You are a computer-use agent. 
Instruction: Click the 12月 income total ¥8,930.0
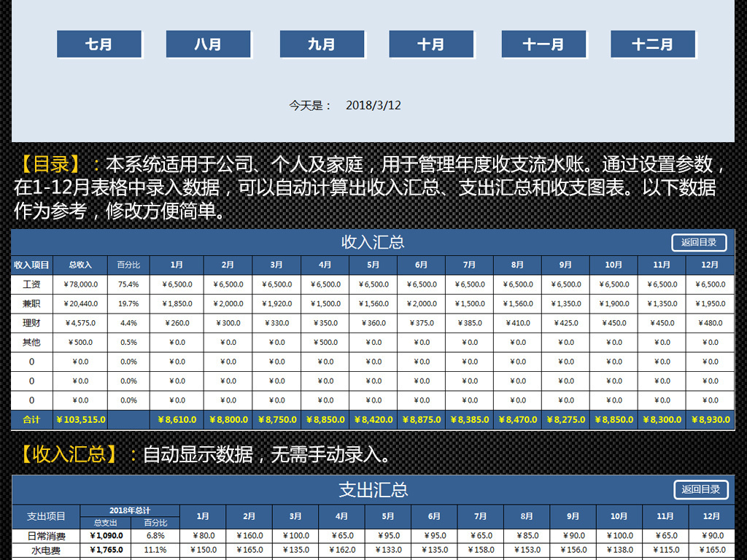point(710,420)
